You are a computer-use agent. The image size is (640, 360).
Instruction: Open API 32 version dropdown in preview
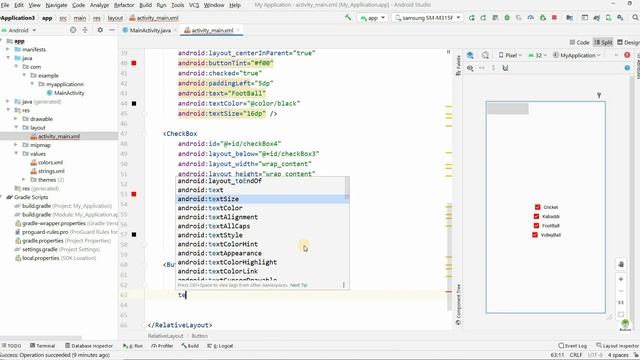tap(538, 55)
